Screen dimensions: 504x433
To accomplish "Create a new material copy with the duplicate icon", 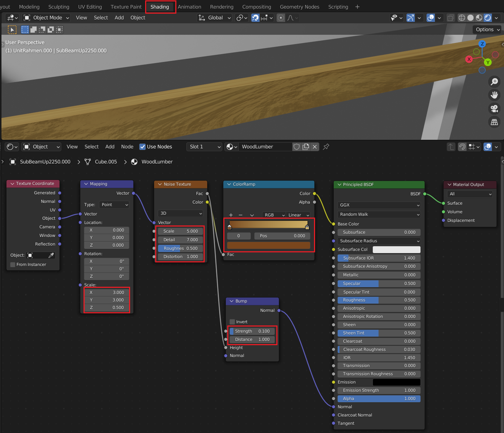I will pos(305,147).
